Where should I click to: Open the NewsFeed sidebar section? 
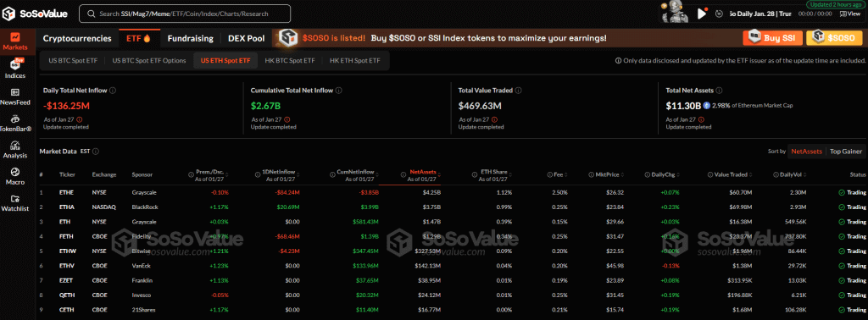(15, 97)
